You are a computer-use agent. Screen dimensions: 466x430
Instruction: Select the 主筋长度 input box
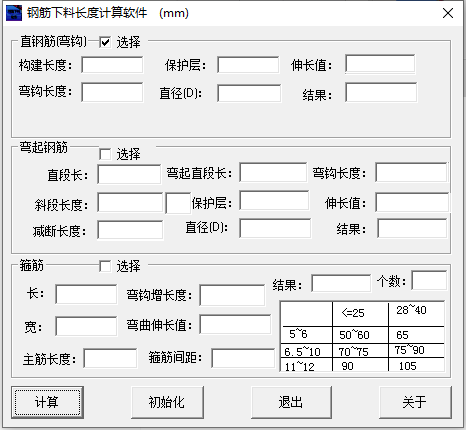click(110, 358)
